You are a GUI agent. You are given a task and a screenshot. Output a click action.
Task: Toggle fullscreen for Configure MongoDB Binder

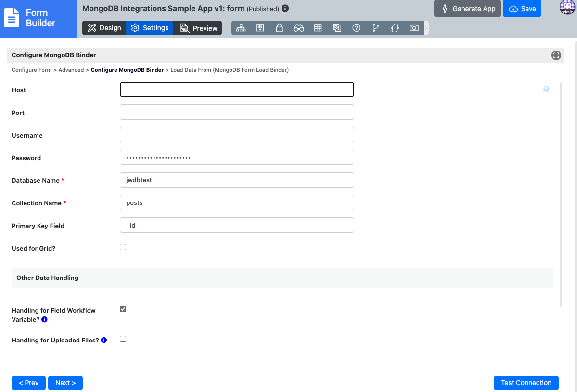556,55
